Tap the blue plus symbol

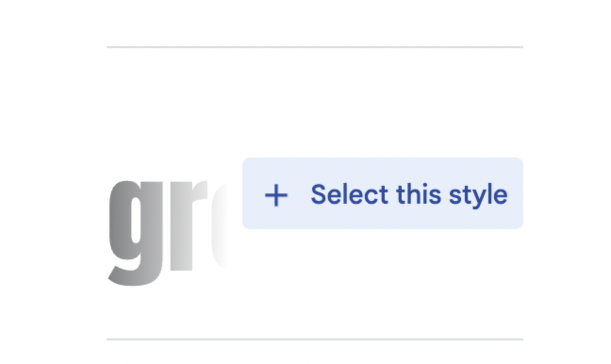tap(276, 195)
